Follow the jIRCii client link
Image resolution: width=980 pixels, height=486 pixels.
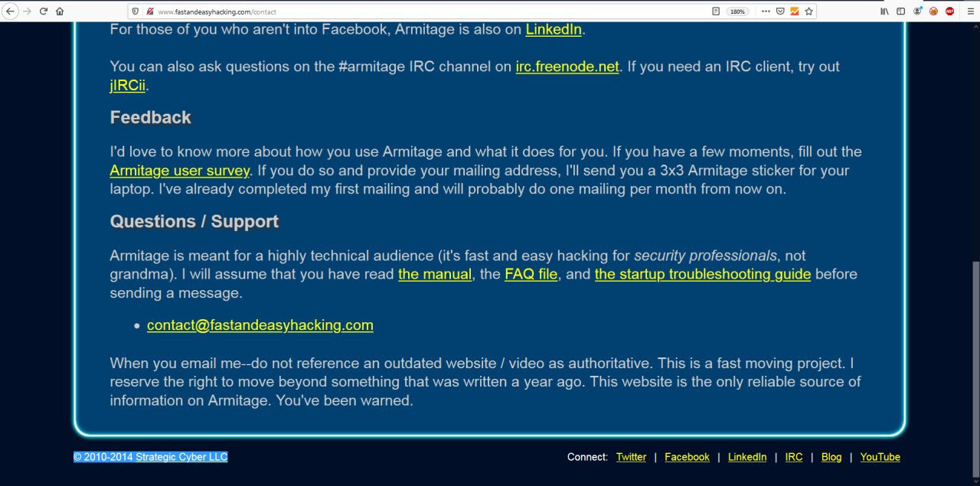pyautogui.click(x=128, y=85)
